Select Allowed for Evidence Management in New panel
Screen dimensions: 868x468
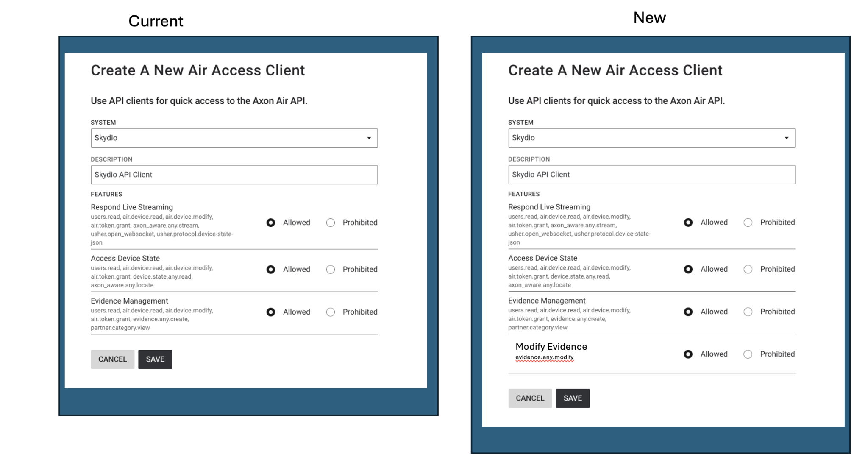[x=688, y=312]
